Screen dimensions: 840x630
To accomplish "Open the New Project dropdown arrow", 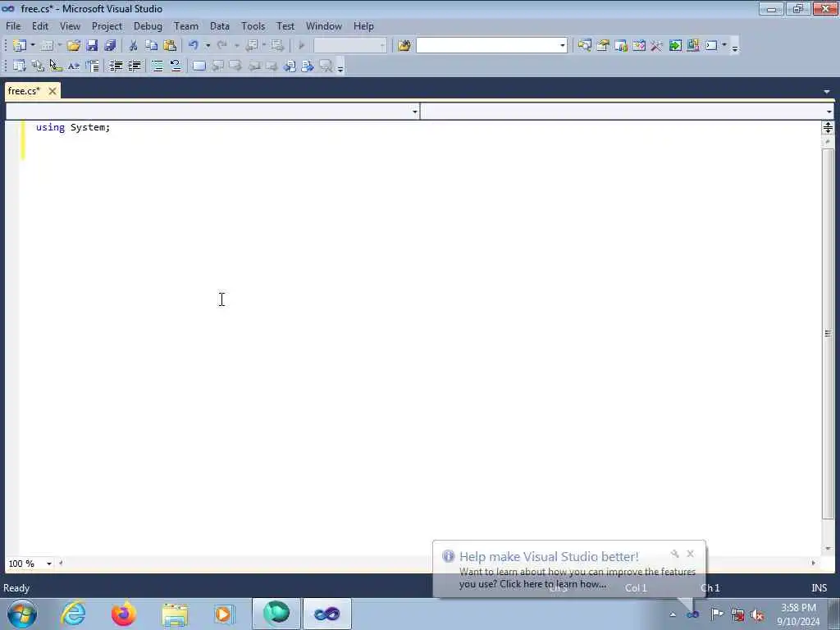I will pyautogui.click(x=33, y=46).
